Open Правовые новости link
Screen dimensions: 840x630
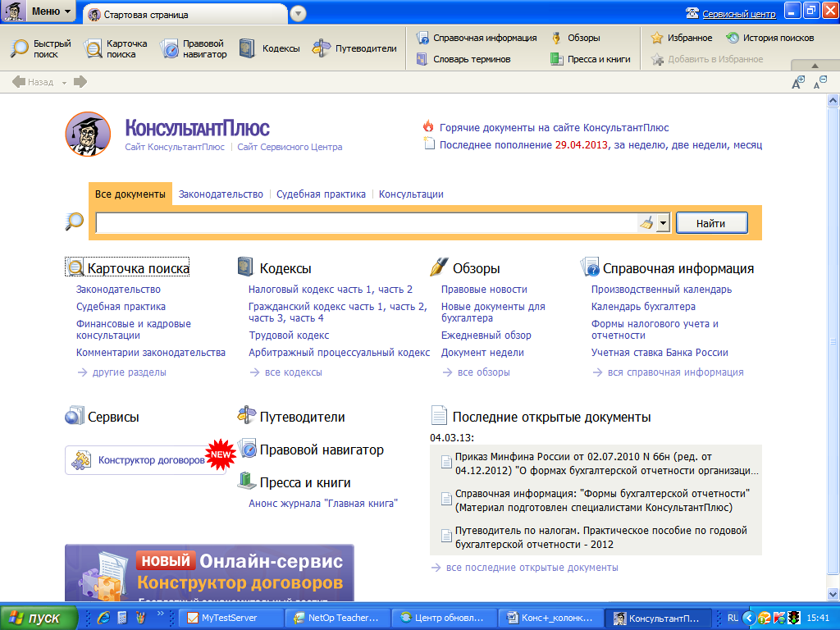484,290
